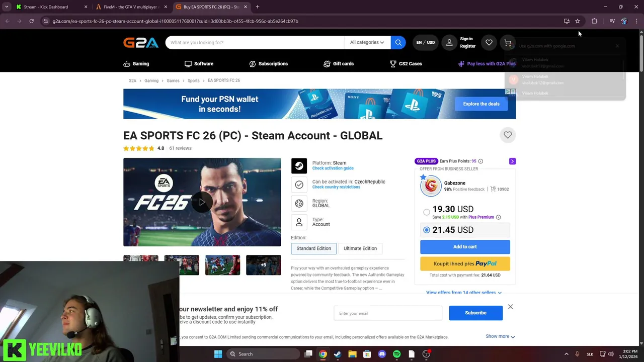Click the Gabezone seller avatar

(x=431, y=186)
